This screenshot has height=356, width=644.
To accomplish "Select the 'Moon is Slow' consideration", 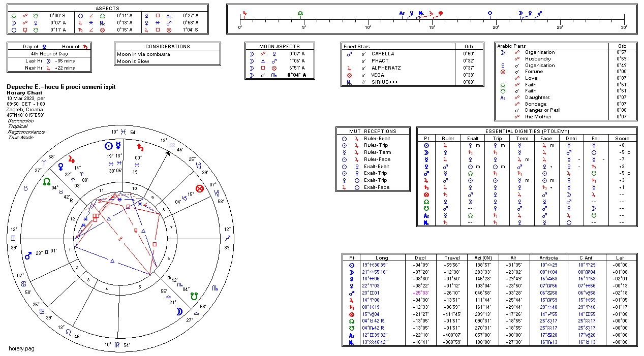I will tap(133, 61).
